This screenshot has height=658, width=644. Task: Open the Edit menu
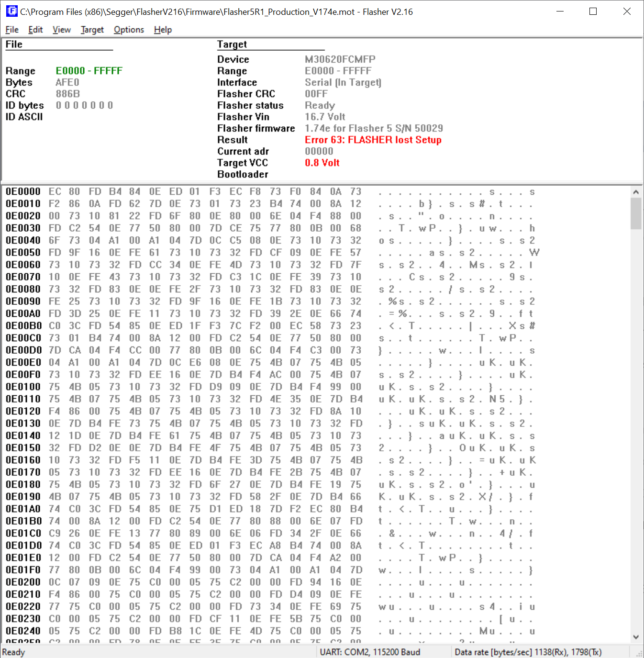[x=35, y=30]
